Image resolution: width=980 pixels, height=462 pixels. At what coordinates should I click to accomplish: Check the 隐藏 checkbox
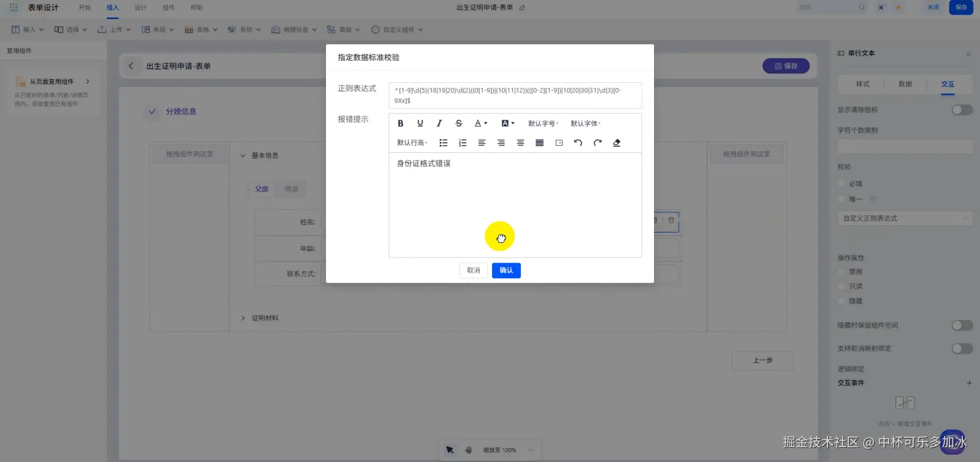(x=842, y=301)
